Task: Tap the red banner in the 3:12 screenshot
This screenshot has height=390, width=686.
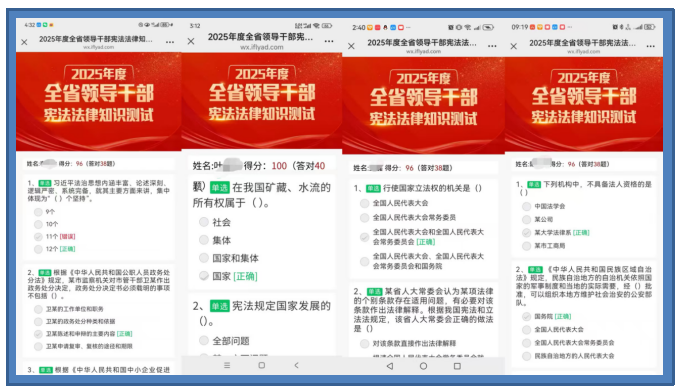Action: (x=262, y=101)
